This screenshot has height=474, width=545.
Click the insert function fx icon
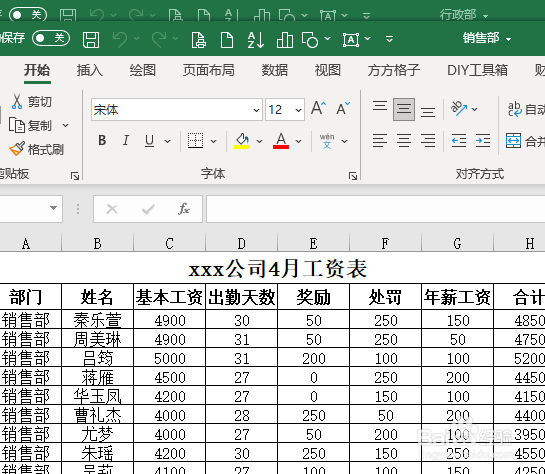click(x=184, y=209)
